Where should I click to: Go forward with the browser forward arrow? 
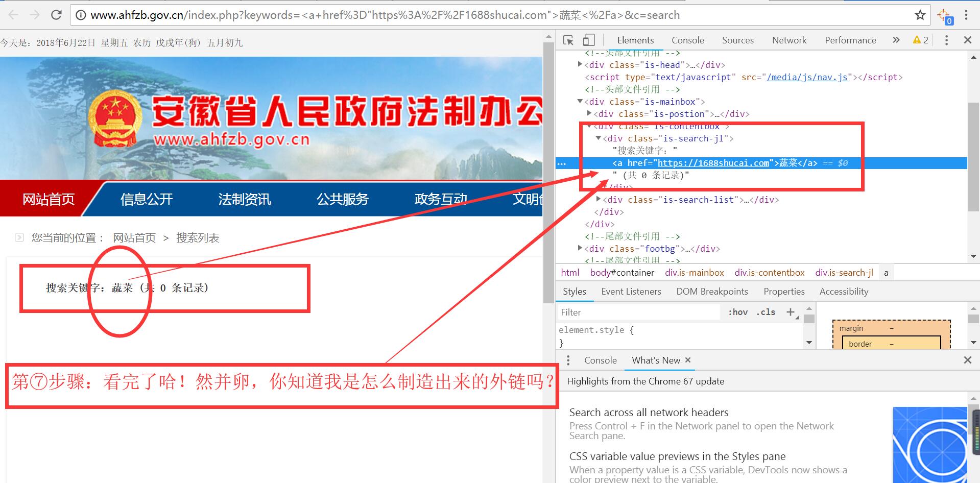click(35, 15)
